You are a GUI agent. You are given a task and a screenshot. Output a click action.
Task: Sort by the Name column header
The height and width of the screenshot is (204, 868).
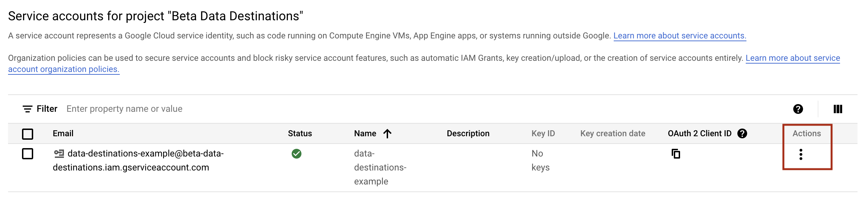point(365,133)
